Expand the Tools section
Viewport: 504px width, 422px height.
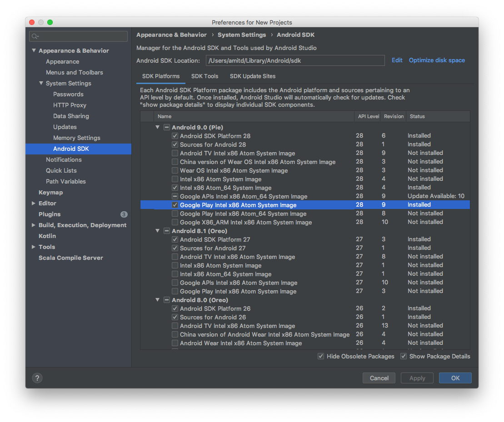(34, 247)
